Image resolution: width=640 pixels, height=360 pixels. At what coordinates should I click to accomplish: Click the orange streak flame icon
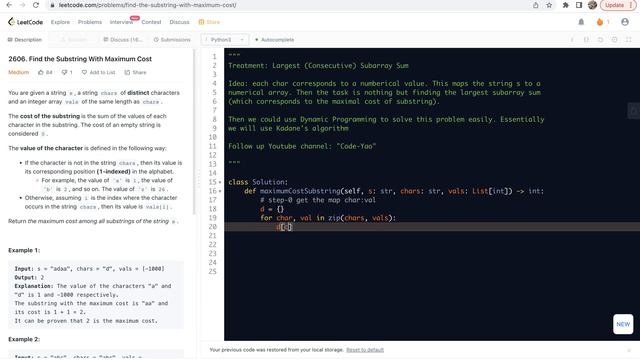600,22
